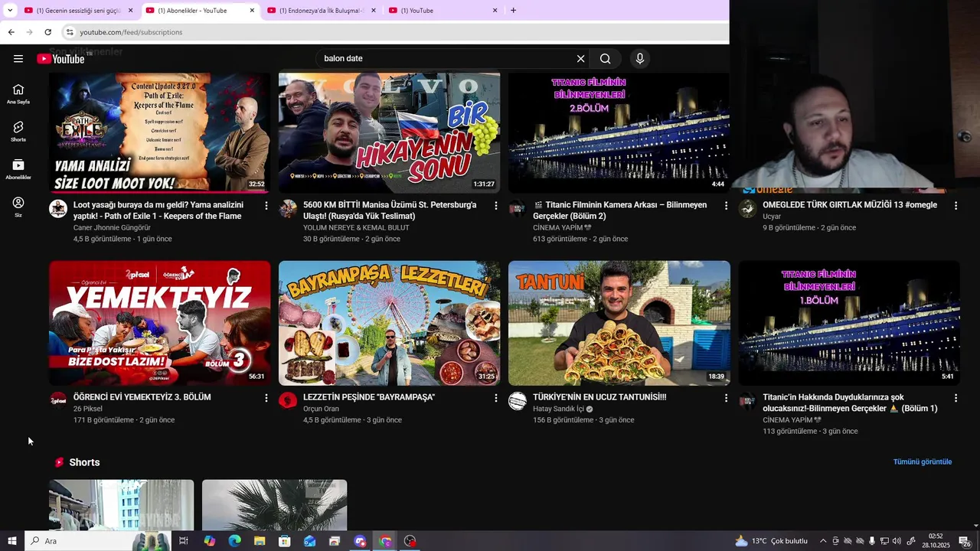Screen dimensions: 980x551
Task: Open Abonelikler in the left sidebar
Action: (18, 170)
